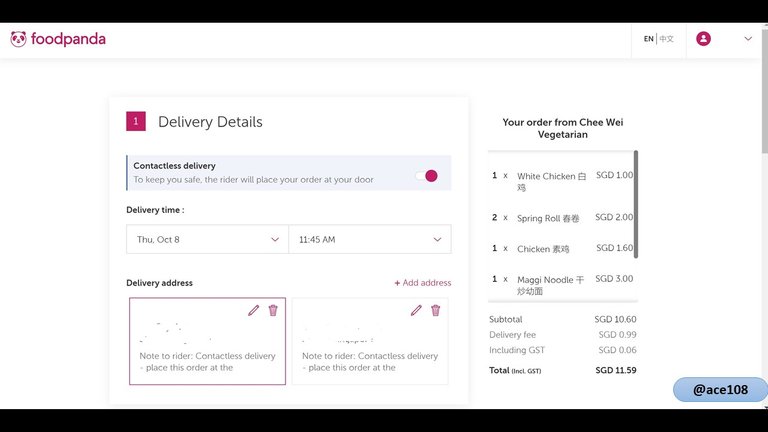Image resolution: width=768 pixels, height=432 pixels.
Task: Expand the account menu chevron
Action: click(748, 39)
